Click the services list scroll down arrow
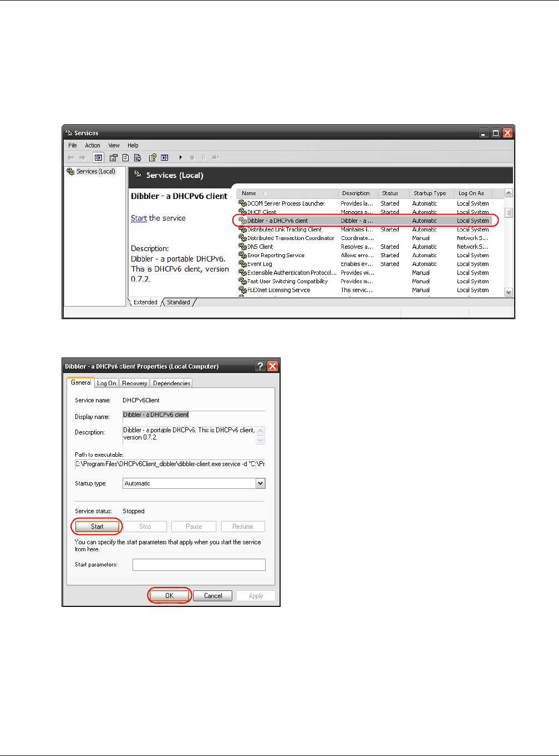This screenshot has height=756, width=559. pos(509,292)
